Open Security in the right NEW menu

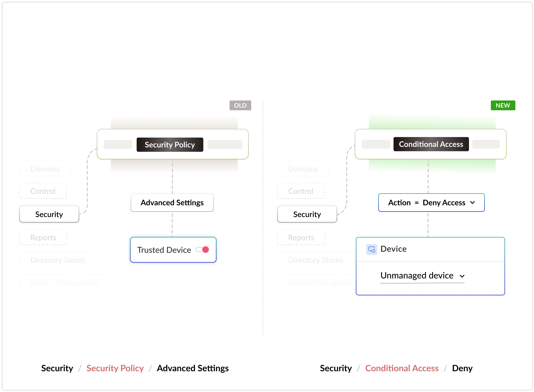307,214
